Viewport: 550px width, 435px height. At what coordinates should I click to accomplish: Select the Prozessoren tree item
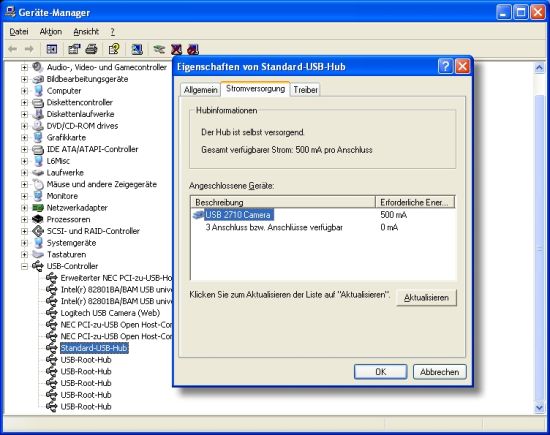68,219
